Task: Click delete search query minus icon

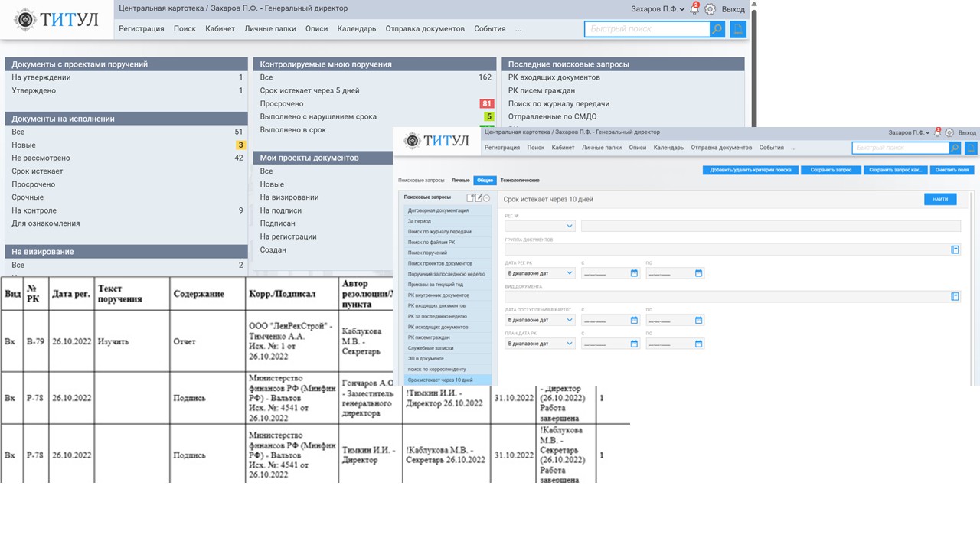Action: coord(486,197)
